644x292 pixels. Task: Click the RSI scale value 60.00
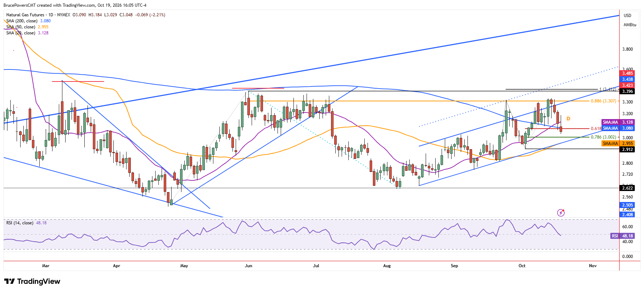(x=627, y=227)
